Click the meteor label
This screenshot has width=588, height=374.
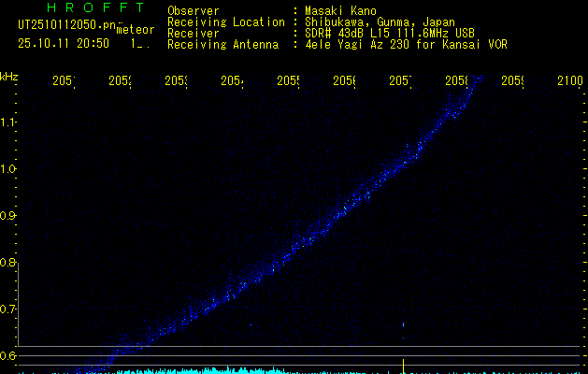click(135, 30)
